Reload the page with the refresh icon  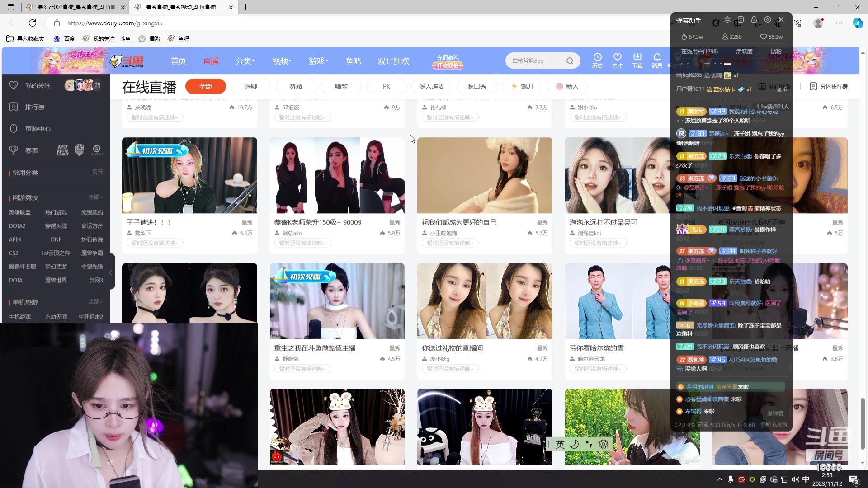point(33,23)
